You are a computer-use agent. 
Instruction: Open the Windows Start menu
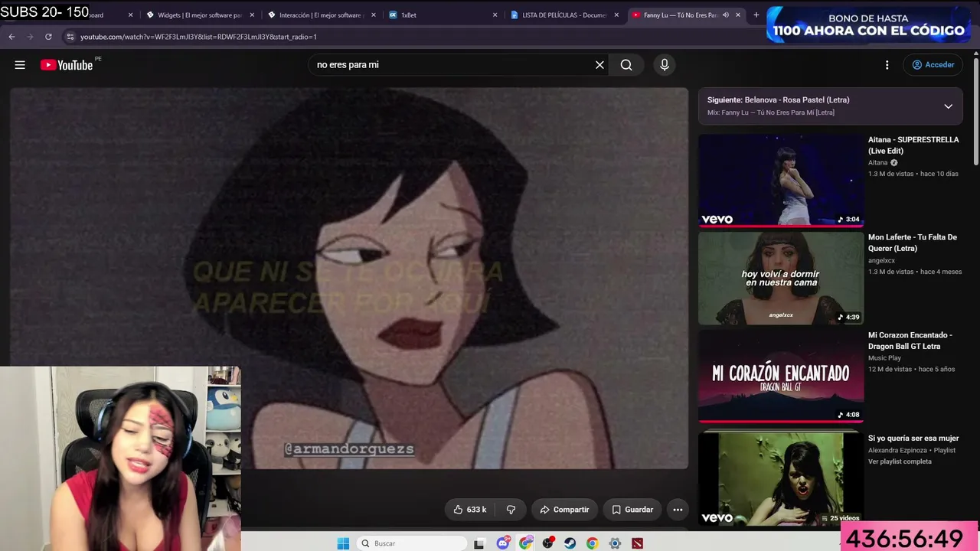[344, 543]
